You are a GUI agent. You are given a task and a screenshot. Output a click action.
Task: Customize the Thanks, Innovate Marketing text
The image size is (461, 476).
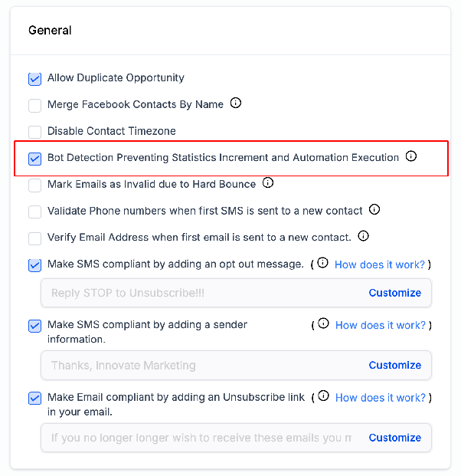[395, 365]
